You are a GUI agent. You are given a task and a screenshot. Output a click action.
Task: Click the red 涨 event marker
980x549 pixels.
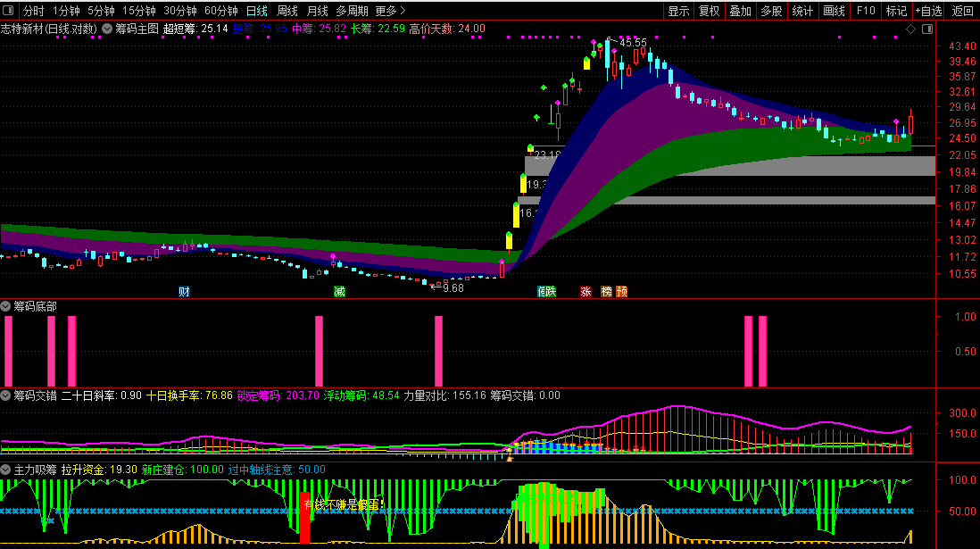(x=586, y=291)
